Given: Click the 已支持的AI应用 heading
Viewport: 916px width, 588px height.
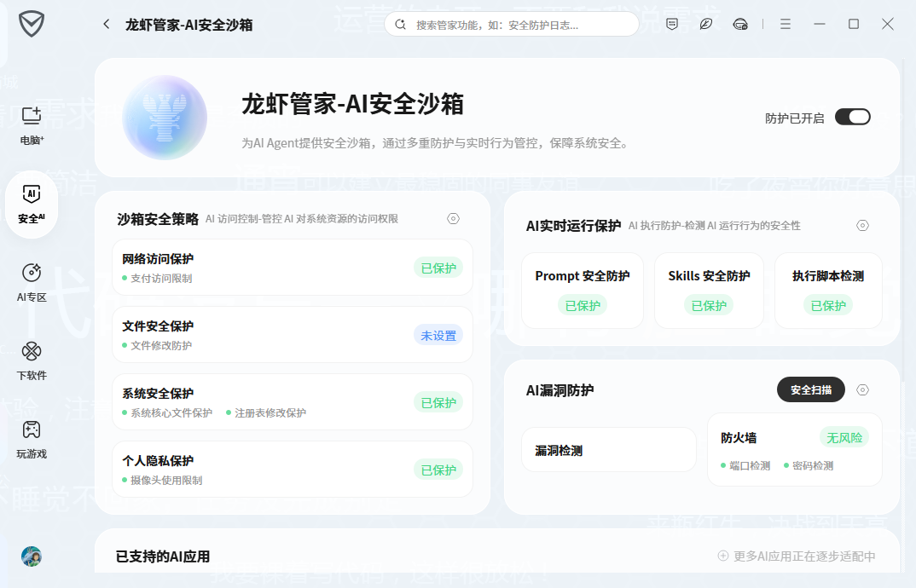Looking at the screenshot, I should tap(163, 556).
